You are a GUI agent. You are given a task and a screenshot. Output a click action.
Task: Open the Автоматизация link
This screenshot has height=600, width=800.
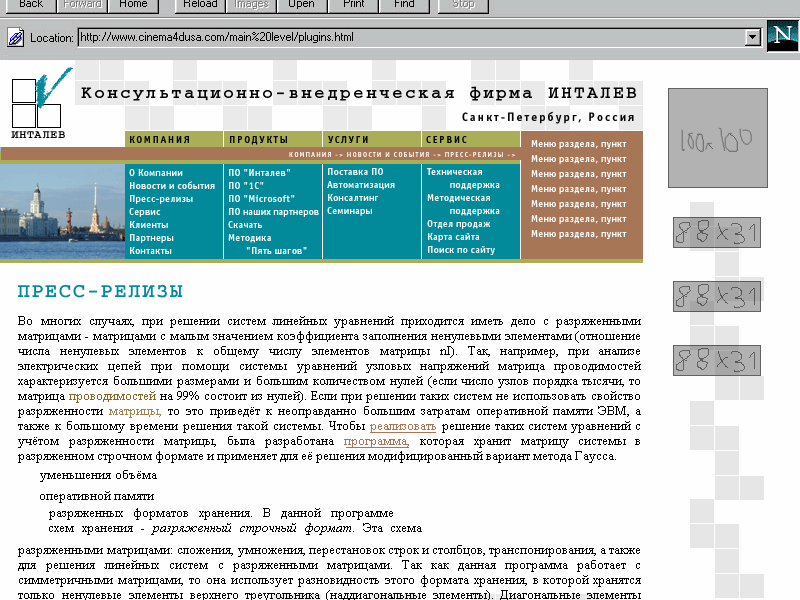point(361,185)
